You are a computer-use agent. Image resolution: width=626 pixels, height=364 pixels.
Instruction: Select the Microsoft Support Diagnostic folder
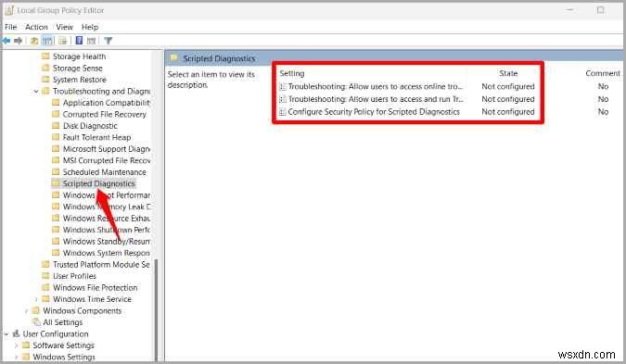[107, 149]
